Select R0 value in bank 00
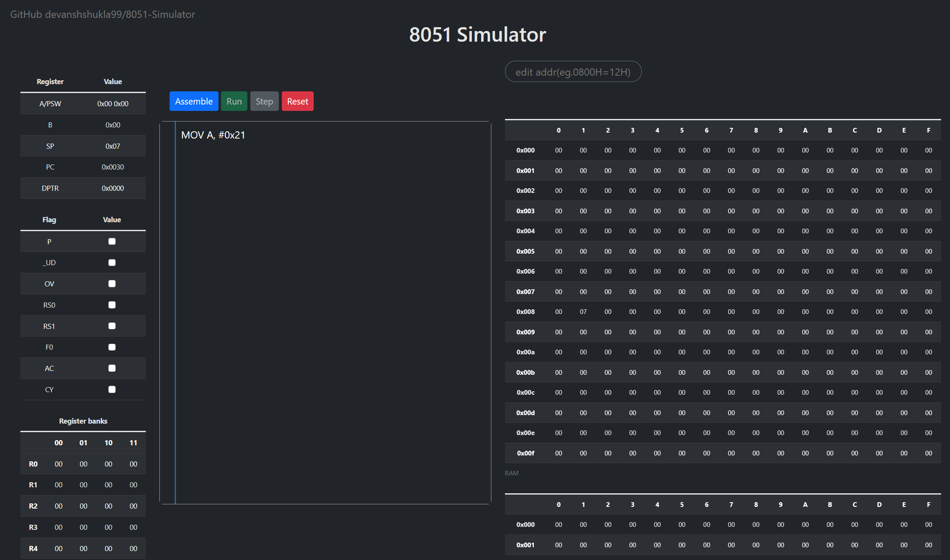This screenshot has width=950, height=560. click(59, 464)
